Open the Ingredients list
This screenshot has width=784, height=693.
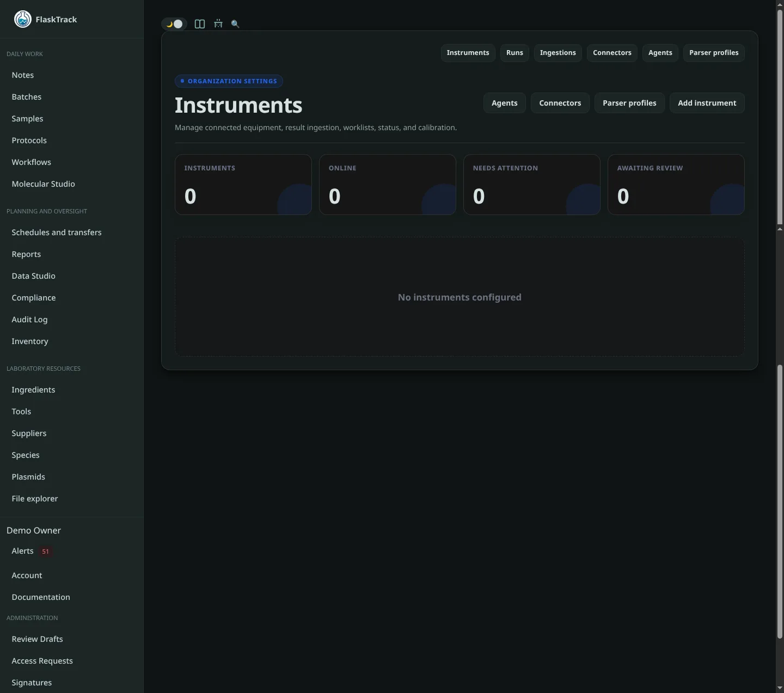pyautogui.click(x=33, y=390)
